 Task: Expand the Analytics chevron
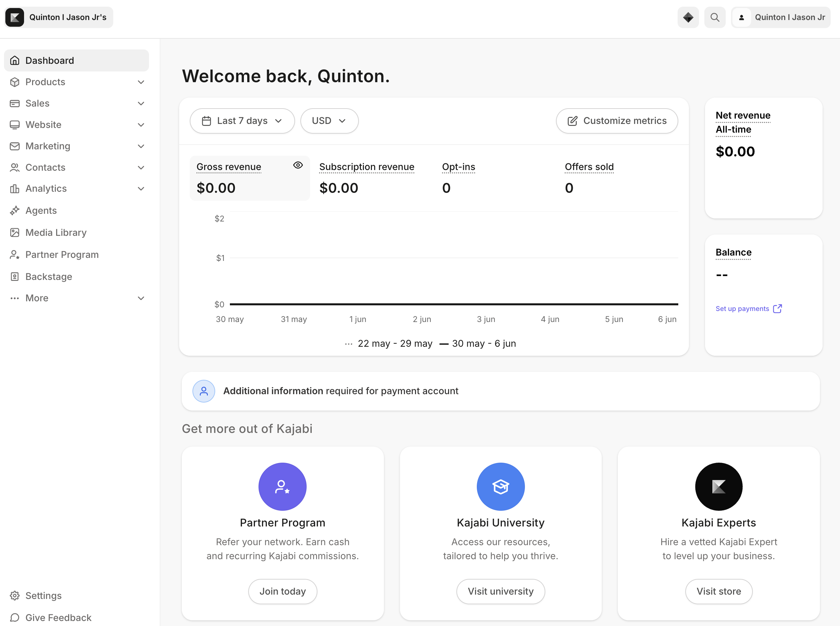(x=141, y=189)
